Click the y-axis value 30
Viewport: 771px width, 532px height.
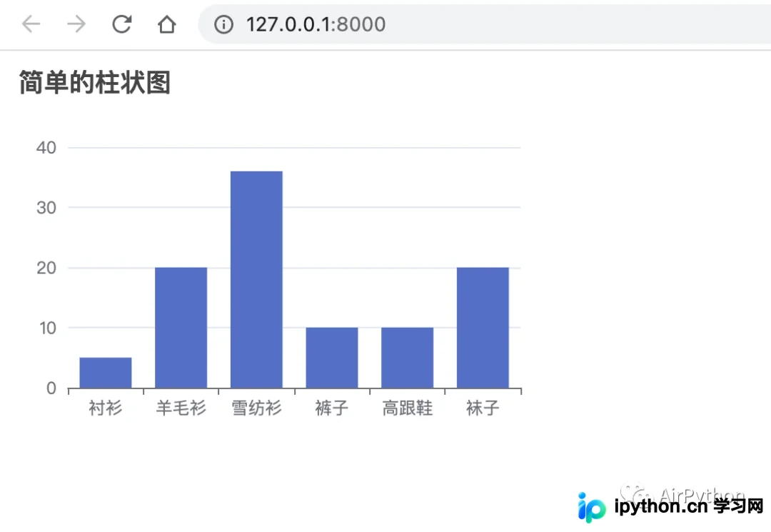pos(46,208)
